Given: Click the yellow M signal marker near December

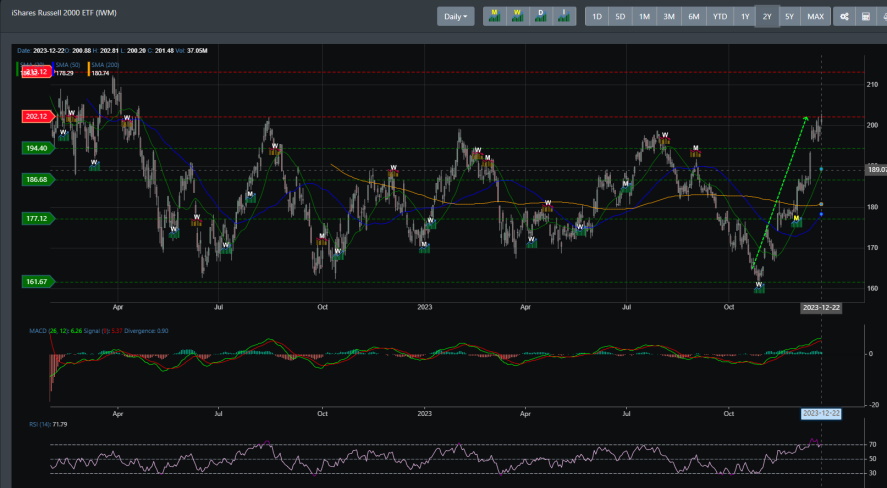Looking at the screenshot, I should pyautogui.click(x=796, y=221).
